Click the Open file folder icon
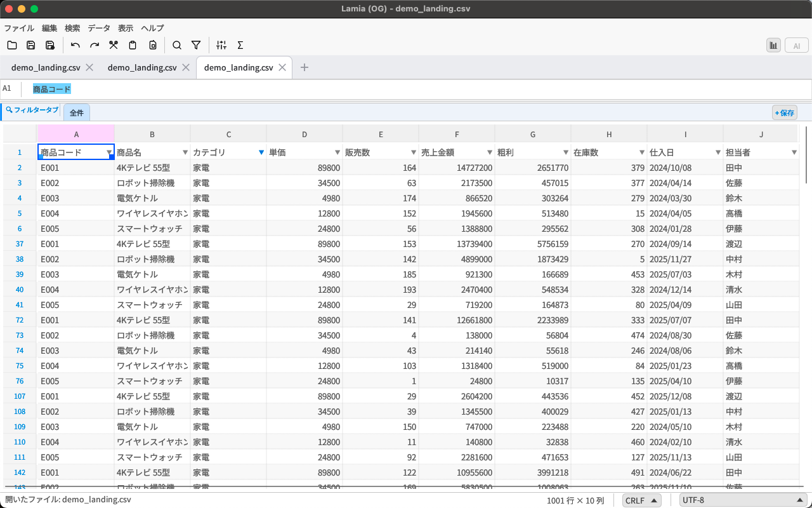The height and width of the screenshot is (508, 812). [x=12, y=45]
